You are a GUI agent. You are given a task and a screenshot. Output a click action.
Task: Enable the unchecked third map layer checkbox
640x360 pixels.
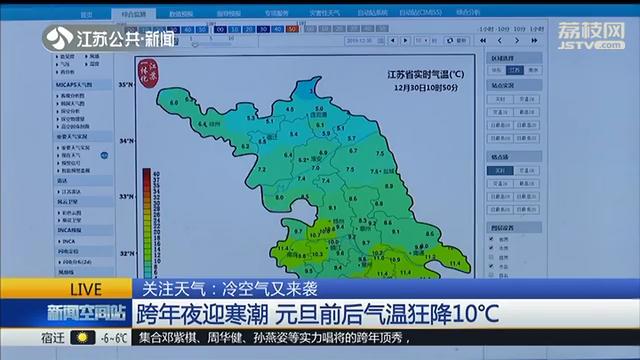tap(491, 257)
